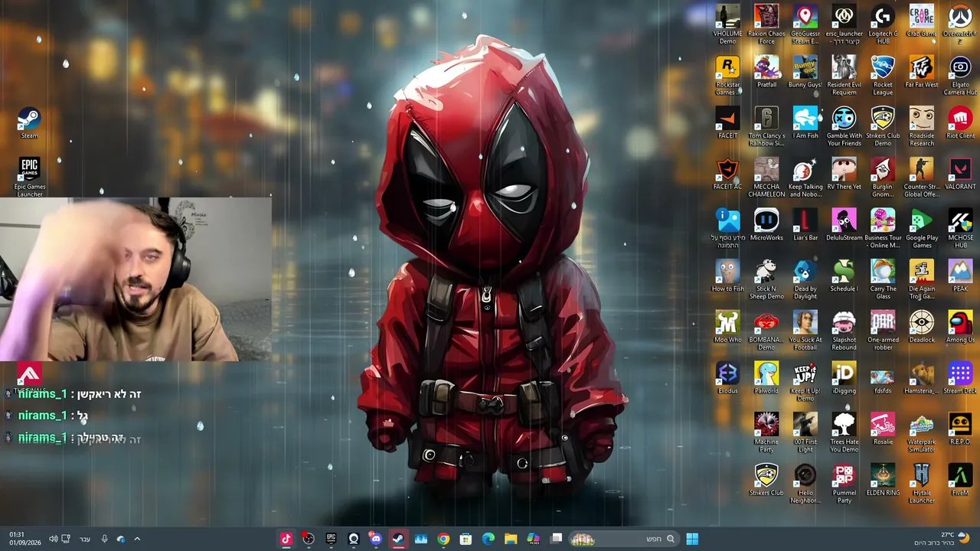Open Task View from the taskbar
The image size is (980, 551).
coord(557,539)
